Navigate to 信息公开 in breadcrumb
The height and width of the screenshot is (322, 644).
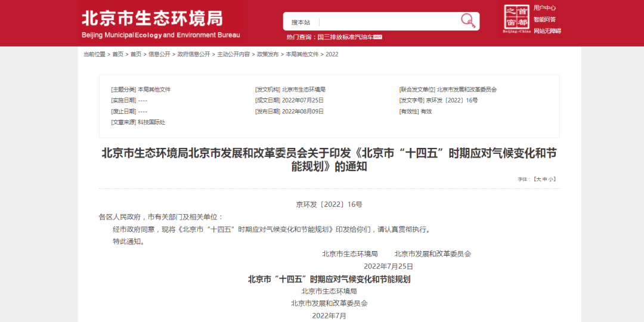click(159, 54)
